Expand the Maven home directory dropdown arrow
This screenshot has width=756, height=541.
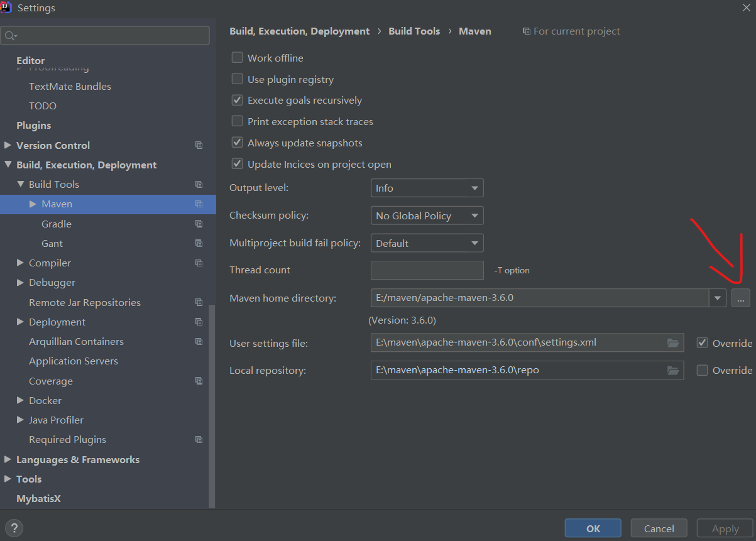[x=718, y=298]
